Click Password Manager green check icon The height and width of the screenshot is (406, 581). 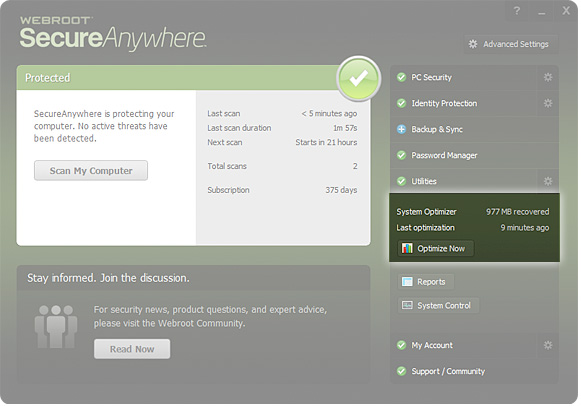point(401,155)
